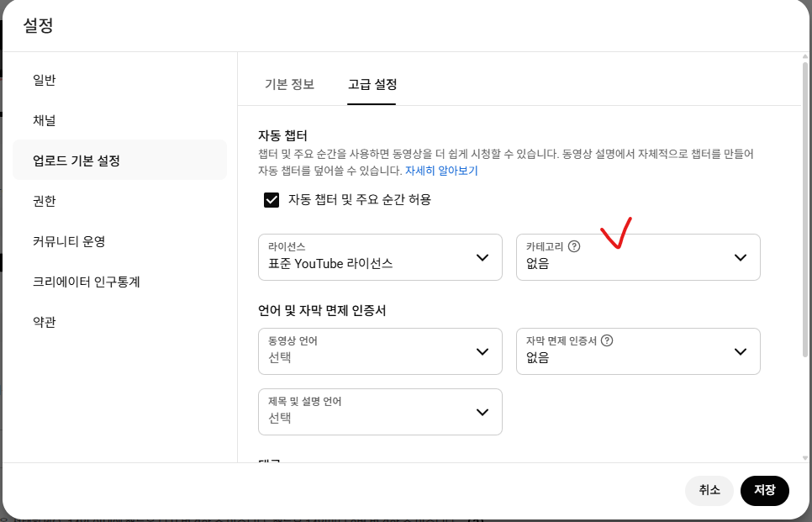The image size is (812, 522).
Task: Select the 고급 설정 tab
Action: pyautogui.click(x=372, y=84)
